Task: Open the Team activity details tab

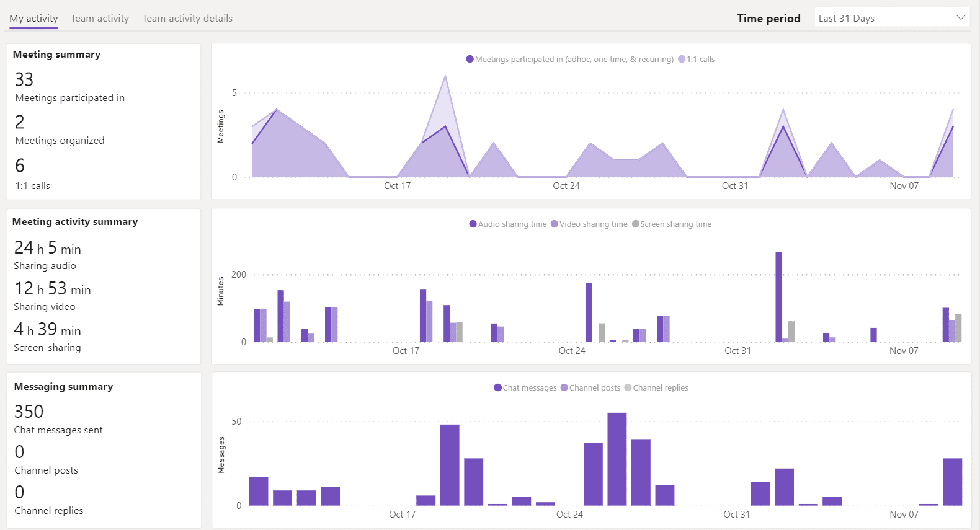Action: coord(187,19)
